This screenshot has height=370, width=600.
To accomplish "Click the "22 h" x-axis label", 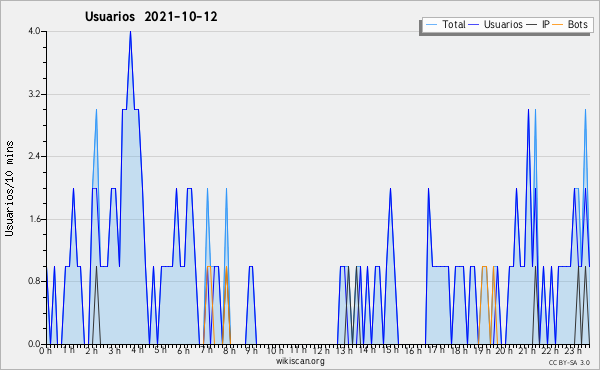I will [x=551, y=350].
